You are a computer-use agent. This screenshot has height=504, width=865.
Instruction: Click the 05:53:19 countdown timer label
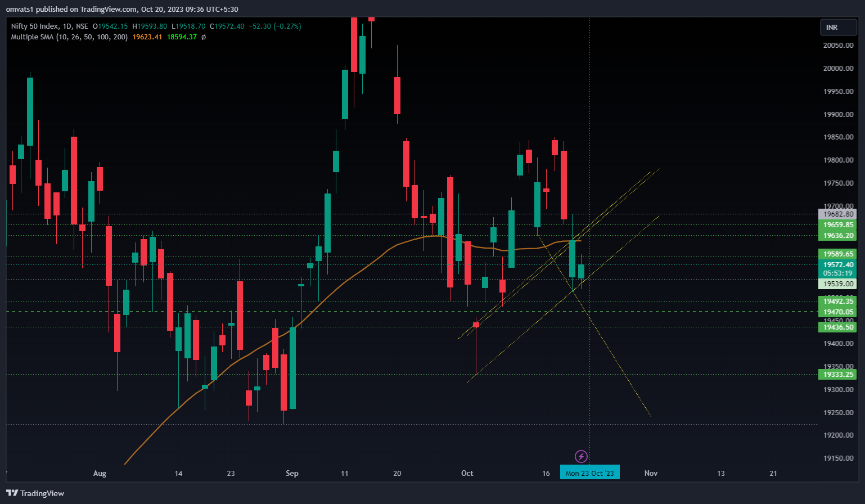pyautogui.click(x=837, y=273)
